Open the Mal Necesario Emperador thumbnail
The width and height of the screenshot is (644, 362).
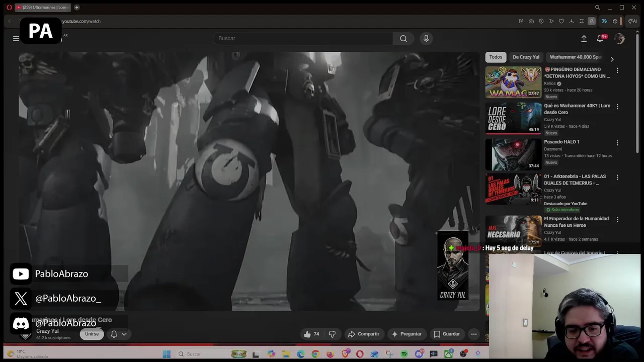[x=513, y=230]
